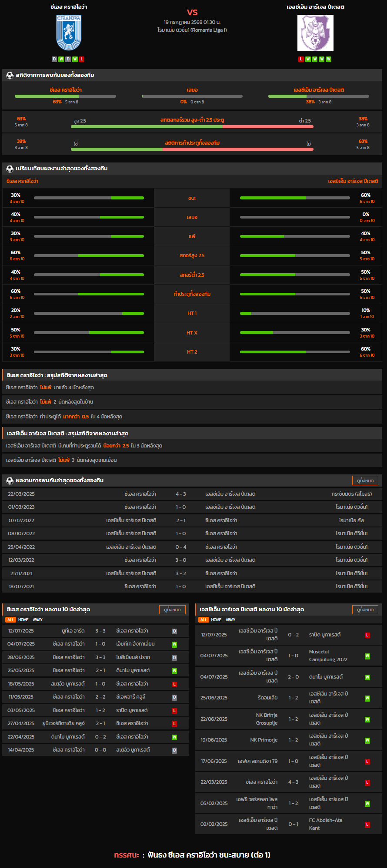Click the over/under 2.5 goals total score bar
Screen dimensions: 387x868
click(x=192, y=126)
